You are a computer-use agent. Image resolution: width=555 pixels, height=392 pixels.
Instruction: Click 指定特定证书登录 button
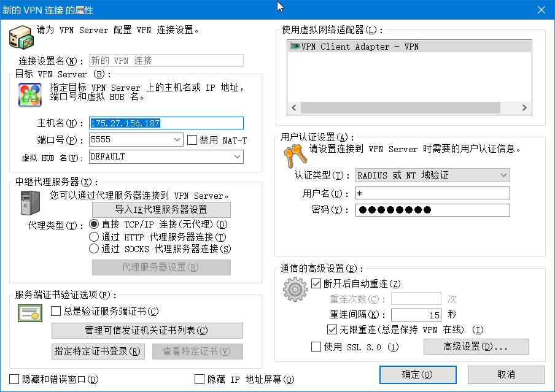tap(98, 352)
